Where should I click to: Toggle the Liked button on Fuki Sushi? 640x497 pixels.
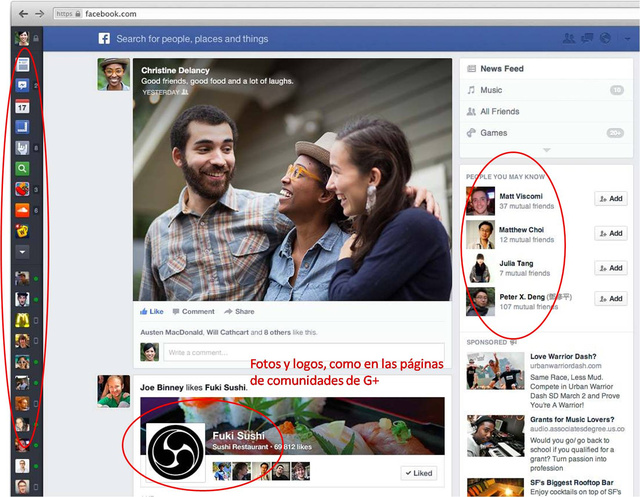(420, 473)
